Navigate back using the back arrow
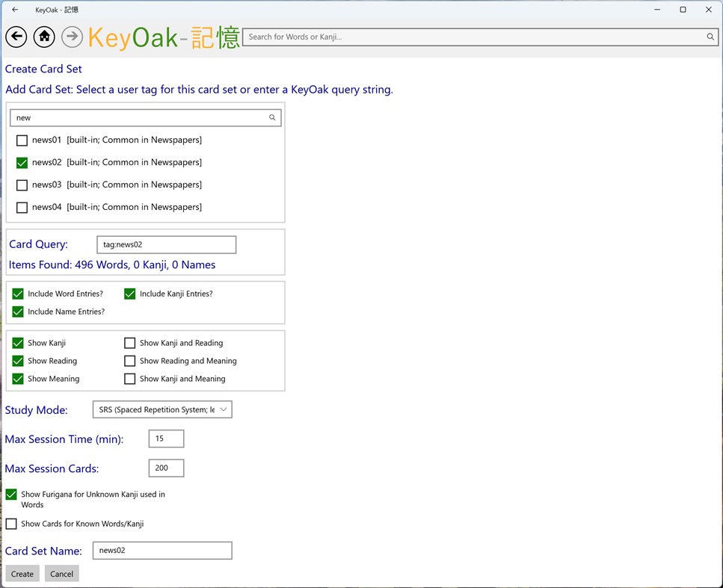This screenshot has height=588, width=723. click(x=16, y=37)
